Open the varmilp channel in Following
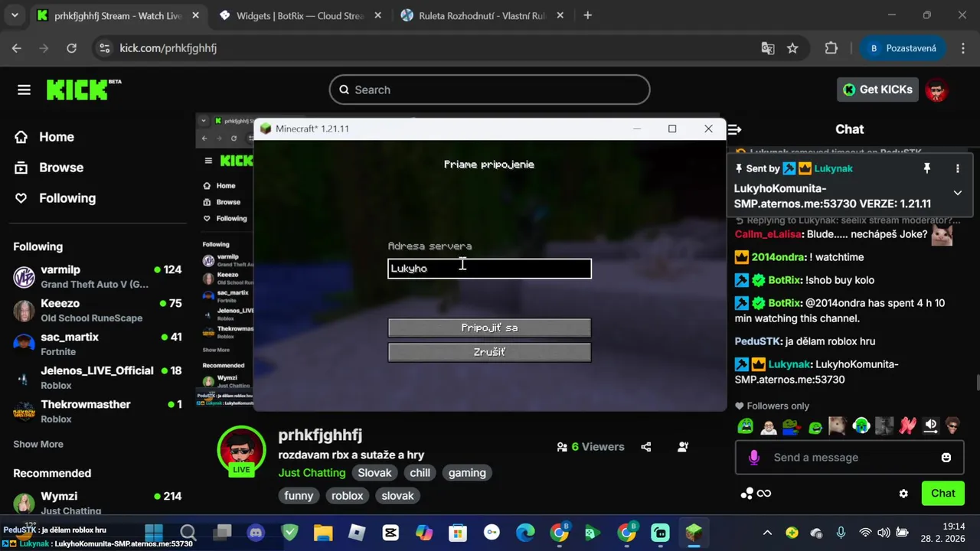This screenshot has width=980, height=551. 97,276
